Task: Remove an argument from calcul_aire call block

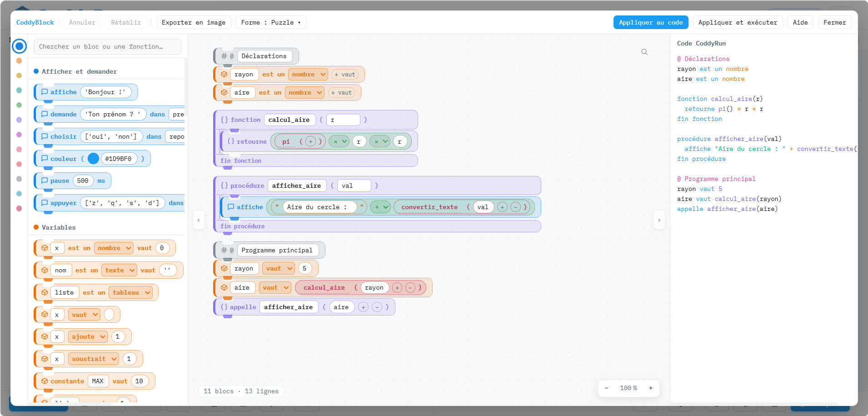Action: [410, 288]
